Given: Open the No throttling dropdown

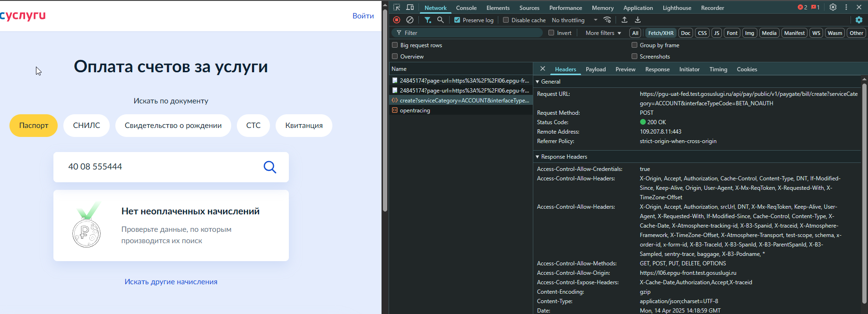Looking at the screenshot, I should [574, 20].
